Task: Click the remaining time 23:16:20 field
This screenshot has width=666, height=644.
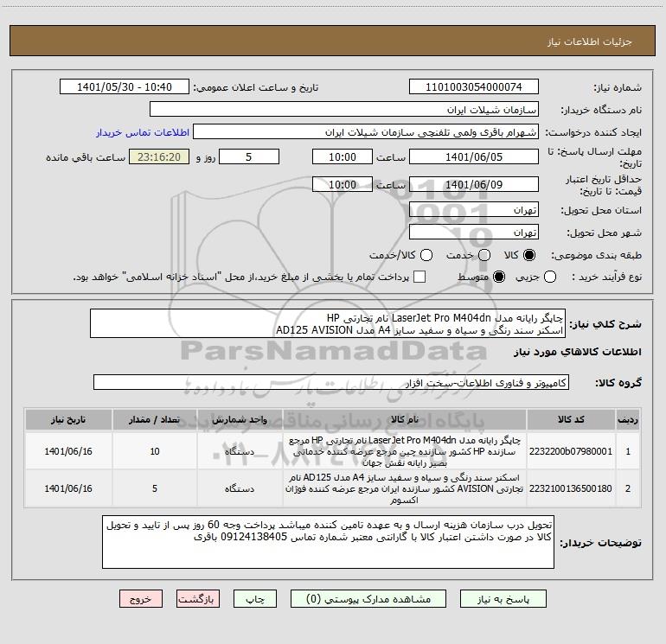Action: coord(159,156)
